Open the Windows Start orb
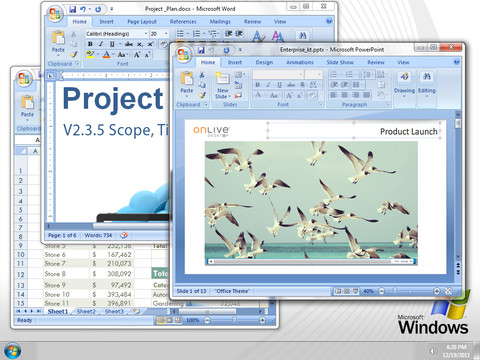This screenshot has width=480, height=360. (x=12, y=351)
